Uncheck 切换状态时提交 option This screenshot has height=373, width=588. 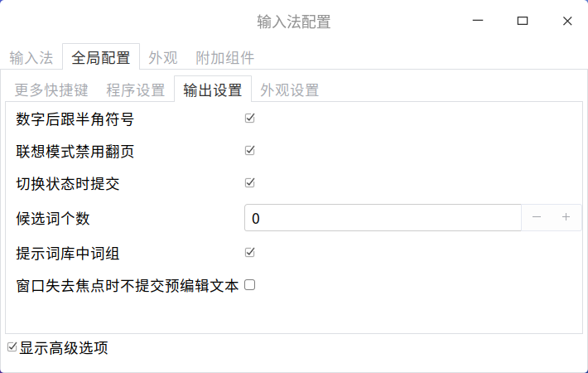point(249,183)
